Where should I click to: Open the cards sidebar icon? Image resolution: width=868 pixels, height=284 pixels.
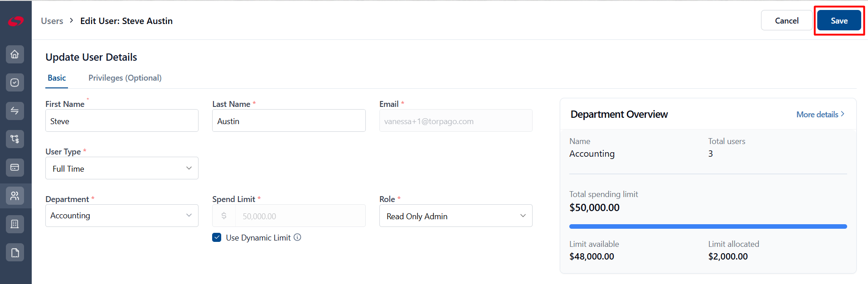[x=15, y=168]
